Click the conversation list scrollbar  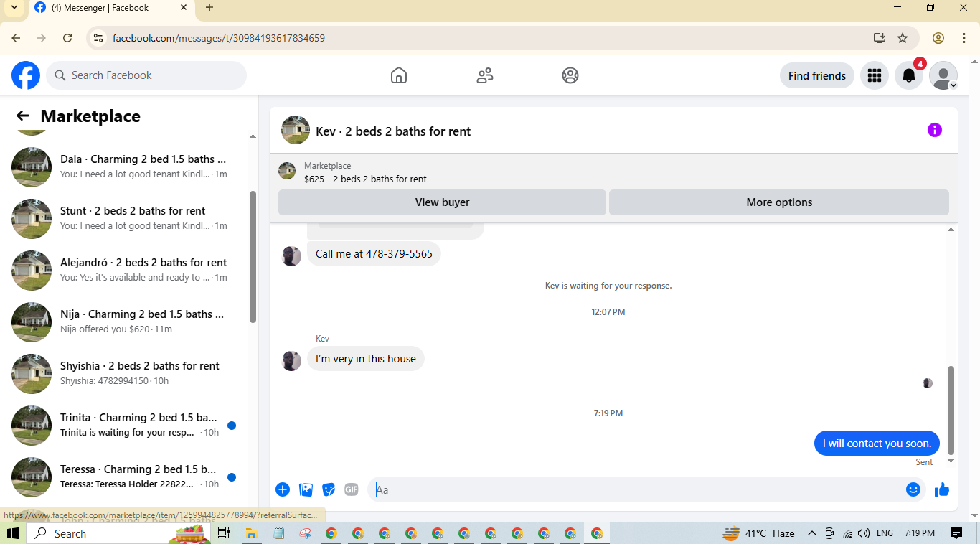(x=253, y=256)
